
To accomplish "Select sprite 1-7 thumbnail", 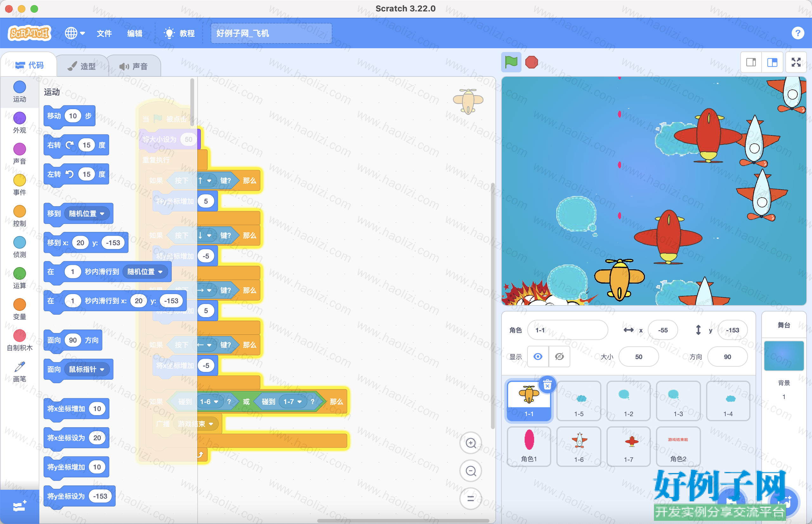I will click(628, 446).
